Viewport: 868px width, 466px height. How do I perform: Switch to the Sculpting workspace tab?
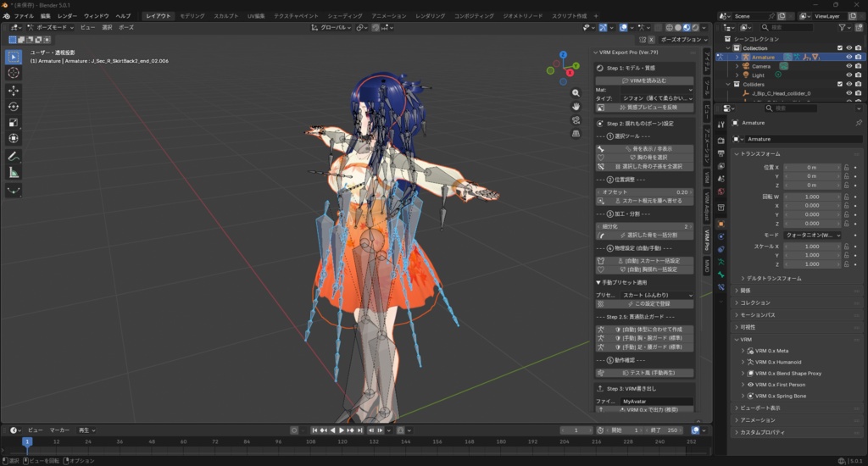pos(225,16)
